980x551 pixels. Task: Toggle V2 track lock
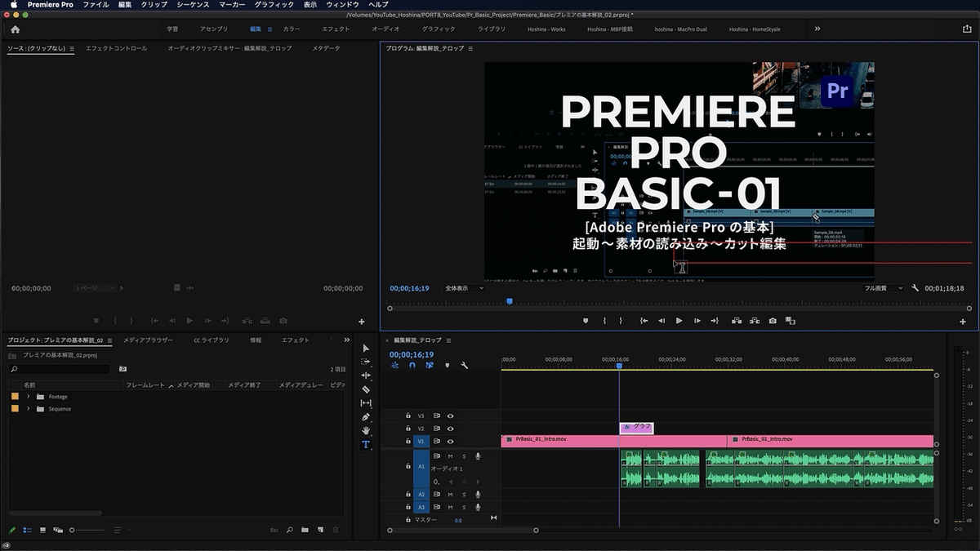(408, 428)
